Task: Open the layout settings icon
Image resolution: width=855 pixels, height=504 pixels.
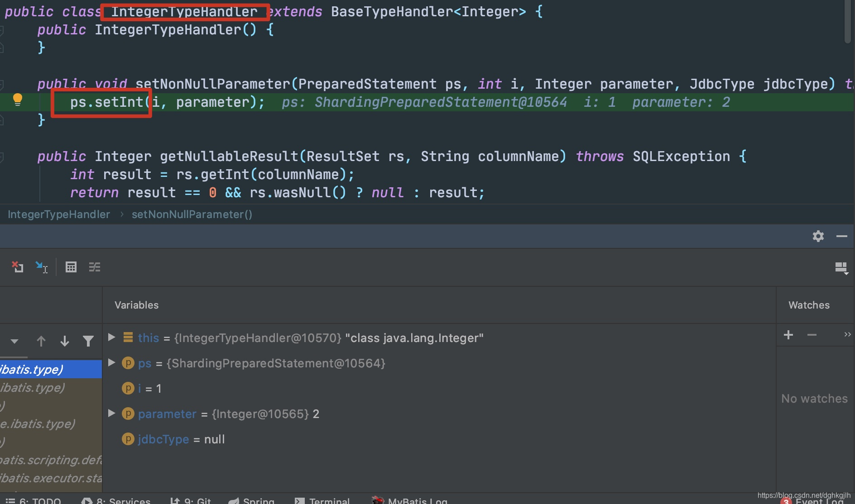Action: tap(841, 268)
